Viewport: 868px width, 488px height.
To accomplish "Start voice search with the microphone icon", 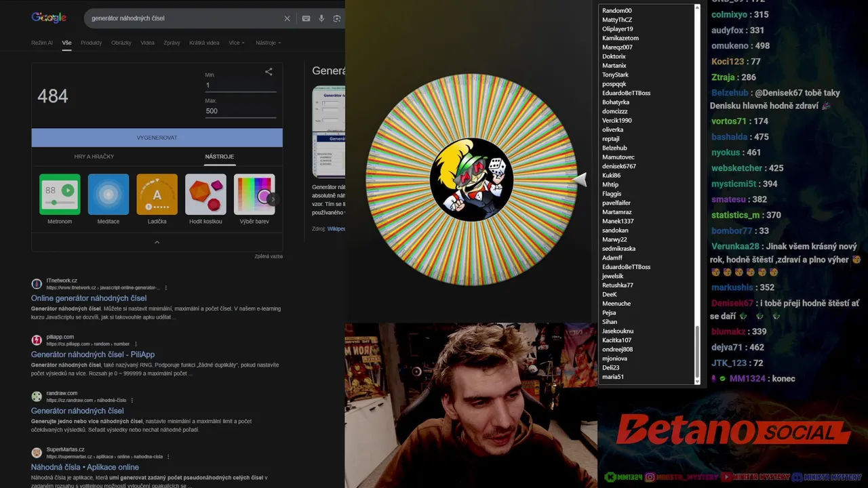I will (x=321, y=18).
